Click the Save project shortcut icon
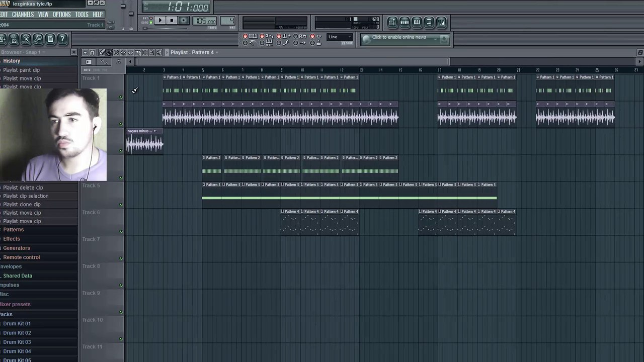Image resolution: width=644 pixels, height=362 pixels. pyautogui.click(x=14, y=39)
